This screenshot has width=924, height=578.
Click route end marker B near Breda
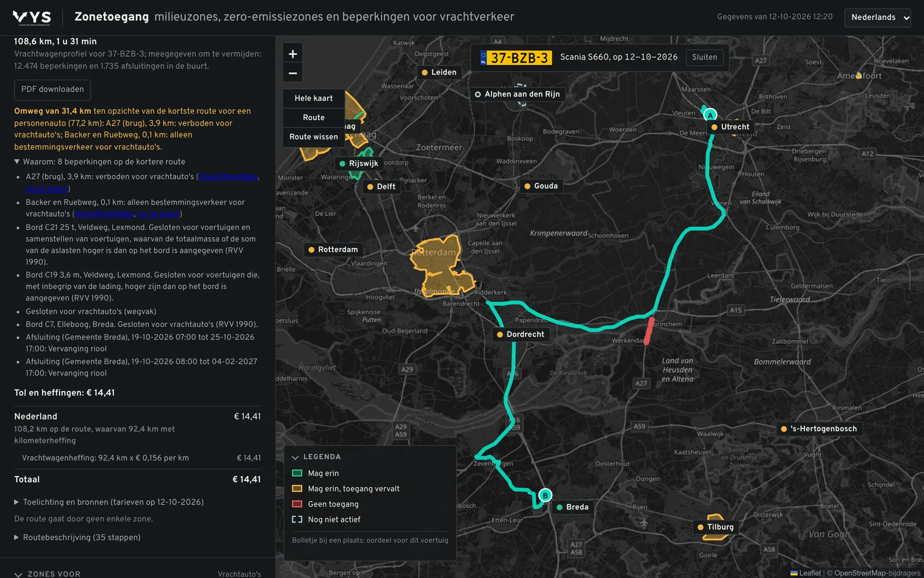tap(545, 495)
